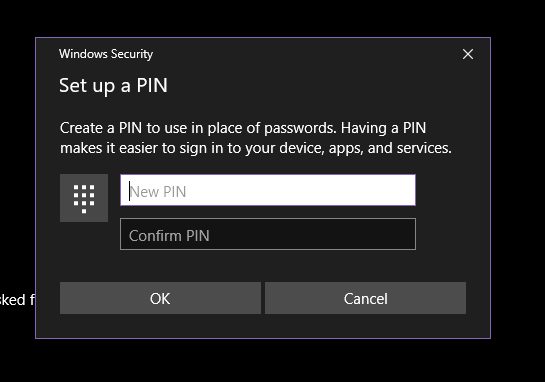Click the text cursor in New PIN box
The height and width of the screenshot is (382, 545).
click(x=130, y=191)
